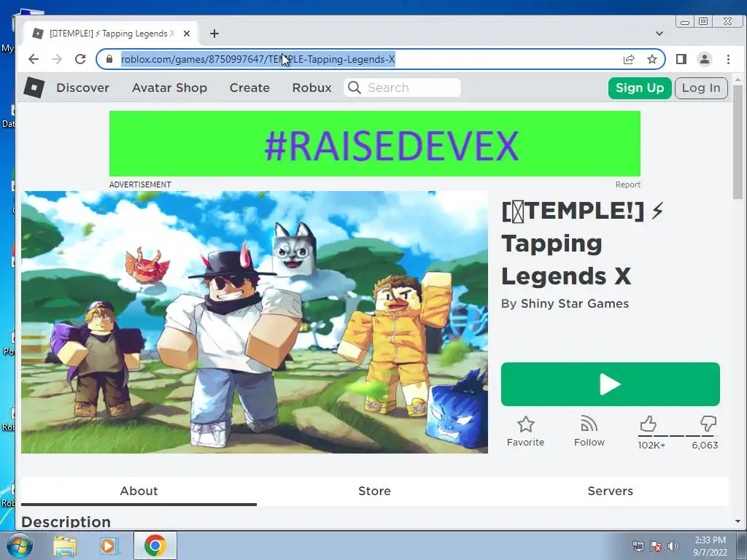Follow the game with feed icon

tap(589, 432)
